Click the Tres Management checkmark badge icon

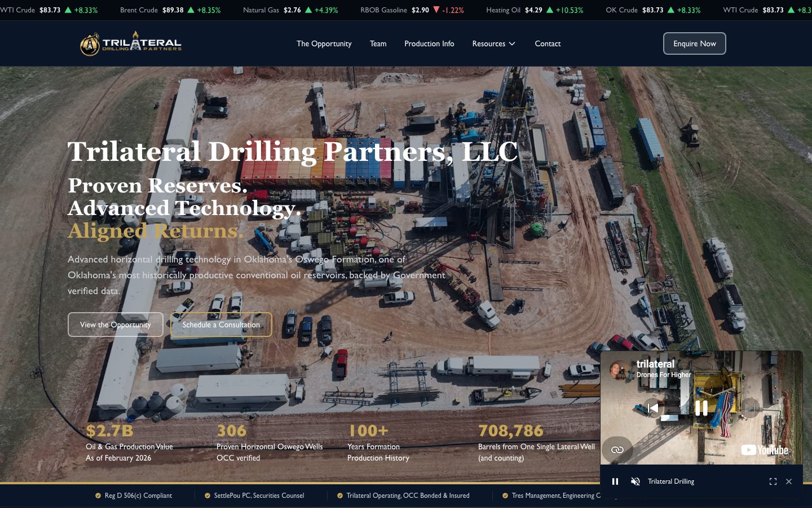[505, 496]
